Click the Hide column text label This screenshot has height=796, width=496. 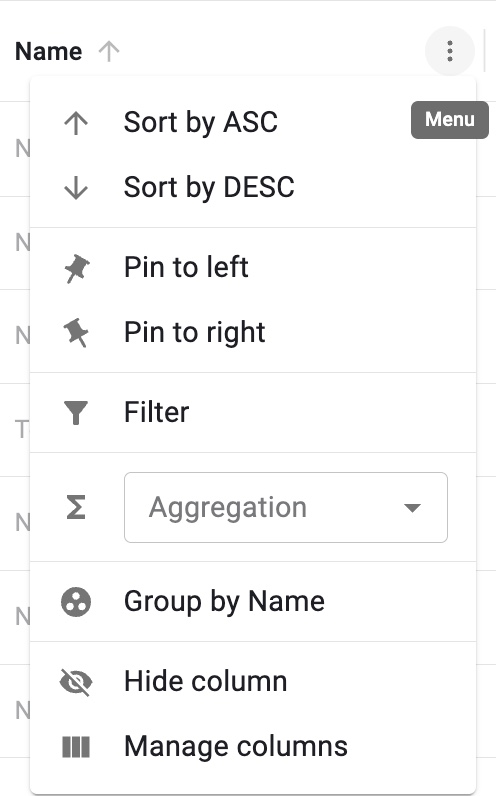[x=206, y=681]
